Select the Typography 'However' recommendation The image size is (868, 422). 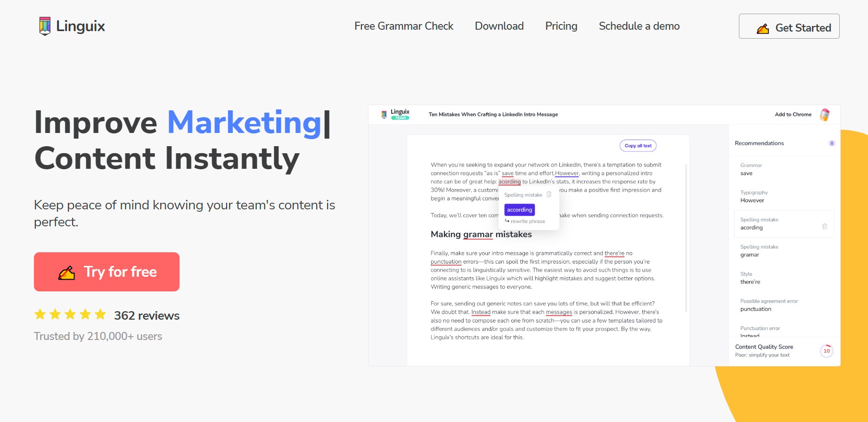click(x=784, y=197)
